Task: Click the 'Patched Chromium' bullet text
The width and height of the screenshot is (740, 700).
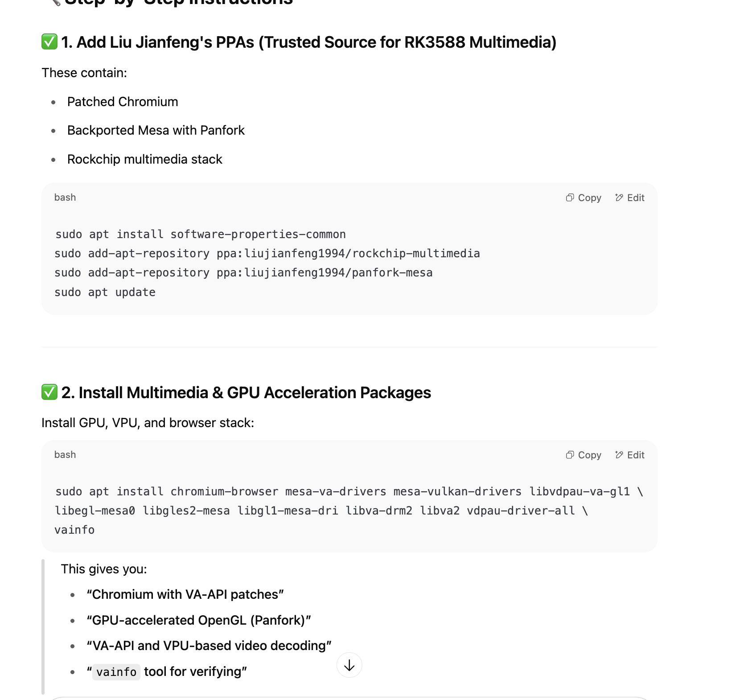Action: (123, 102)
